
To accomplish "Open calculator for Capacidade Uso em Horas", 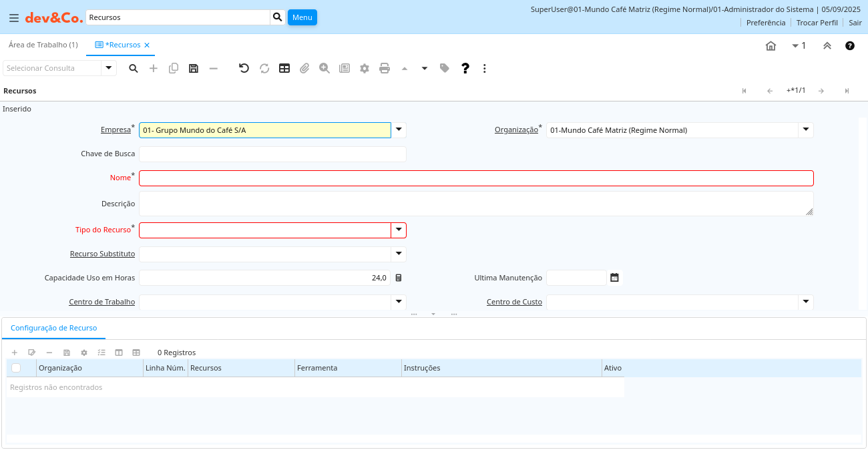I will [399, 278].
